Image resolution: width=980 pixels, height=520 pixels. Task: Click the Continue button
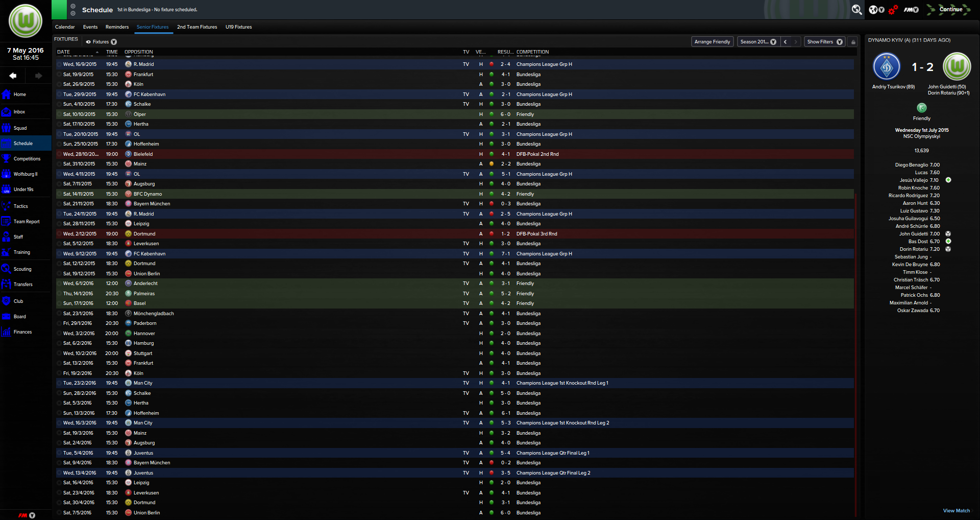click(949, 9)
